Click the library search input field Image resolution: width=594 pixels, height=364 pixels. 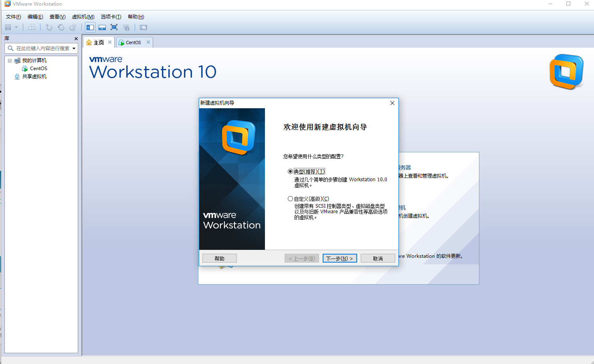tap(41, 49)
